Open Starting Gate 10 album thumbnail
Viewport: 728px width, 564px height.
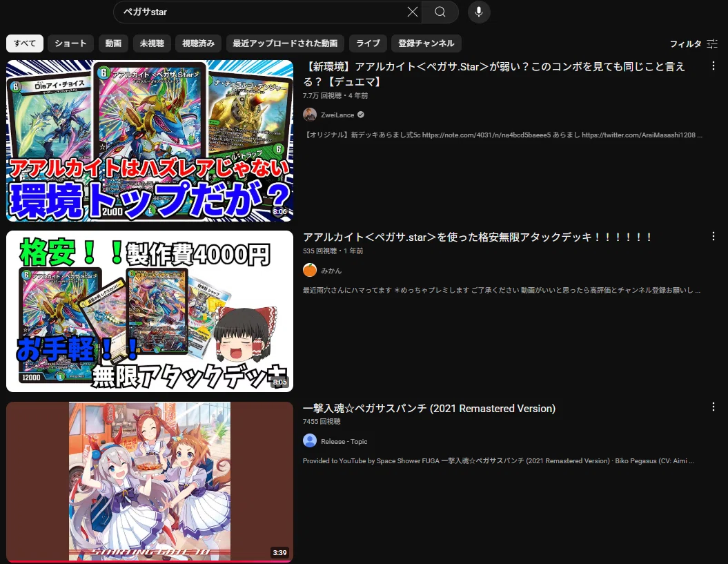tap(150, 482)
